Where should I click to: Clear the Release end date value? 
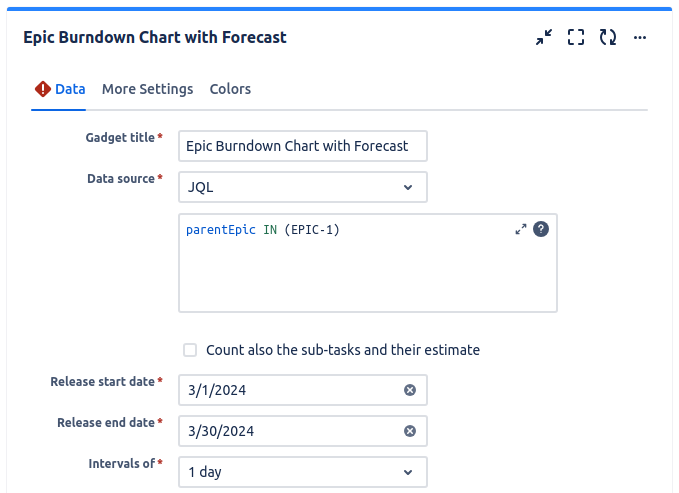click(410, 431)
